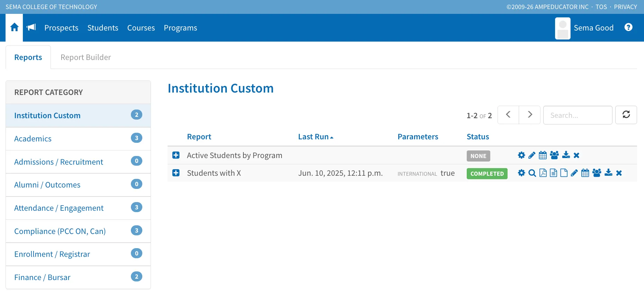Click into the Search reports field

(578, 115)
